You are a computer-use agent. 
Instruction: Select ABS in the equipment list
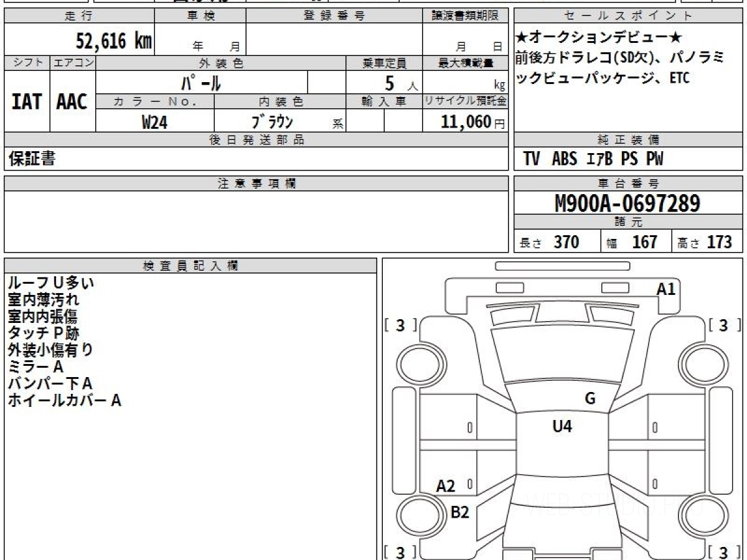click(565, 159)
